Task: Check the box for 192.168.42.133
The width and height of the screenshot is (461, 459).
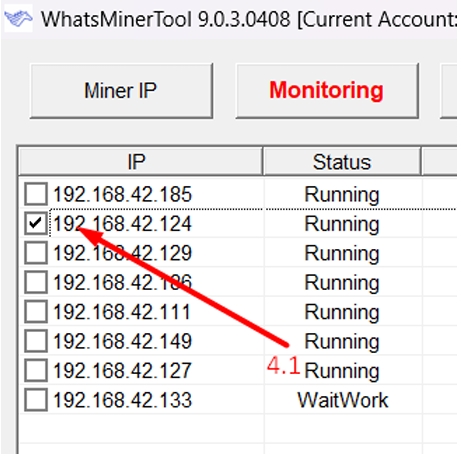Action: 36,399
